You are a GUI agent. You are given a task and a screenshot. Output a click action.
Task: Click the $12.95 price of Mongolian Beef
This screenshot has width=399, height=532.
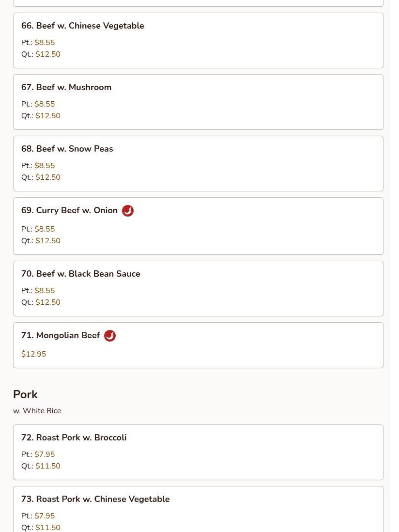click(x=33, y=354)
